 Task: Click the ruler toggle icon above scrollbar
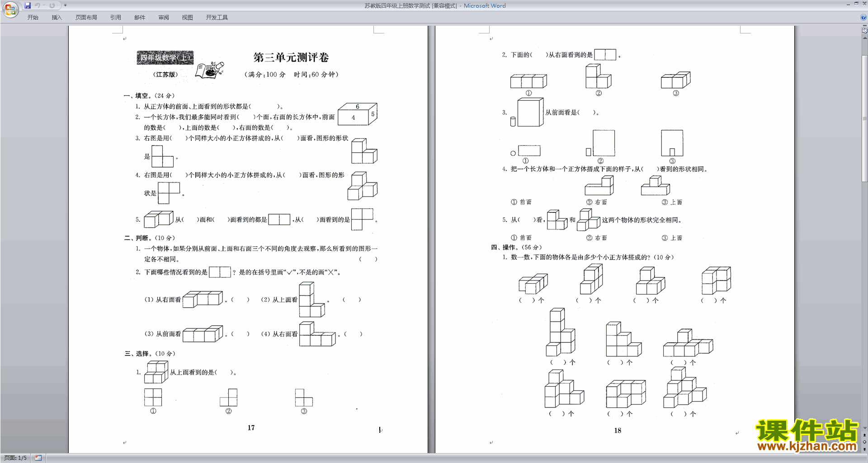865,31
